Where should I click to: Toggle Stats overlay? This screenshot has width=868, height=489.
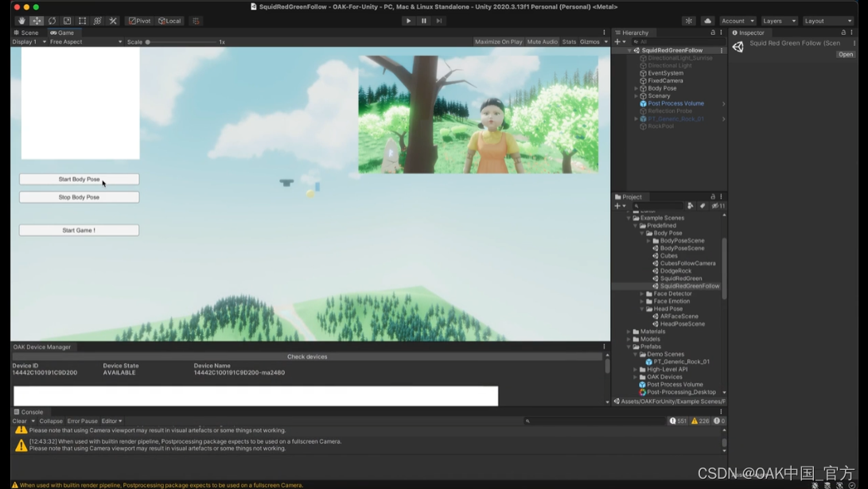569,42
